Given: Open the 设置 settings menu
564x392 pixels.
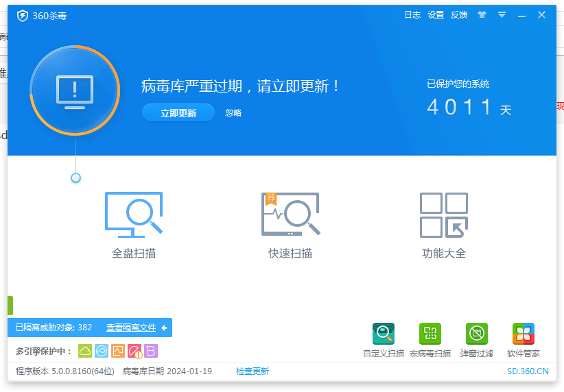Looking at the screenshot, I should tap(436, 14).
